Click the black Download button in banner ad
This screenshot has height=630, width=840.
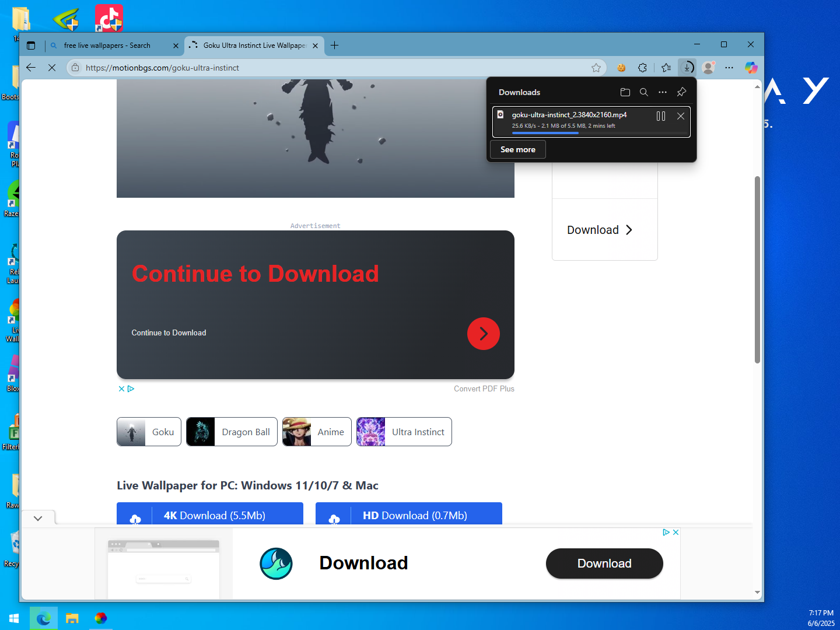[x=604, y=563]
